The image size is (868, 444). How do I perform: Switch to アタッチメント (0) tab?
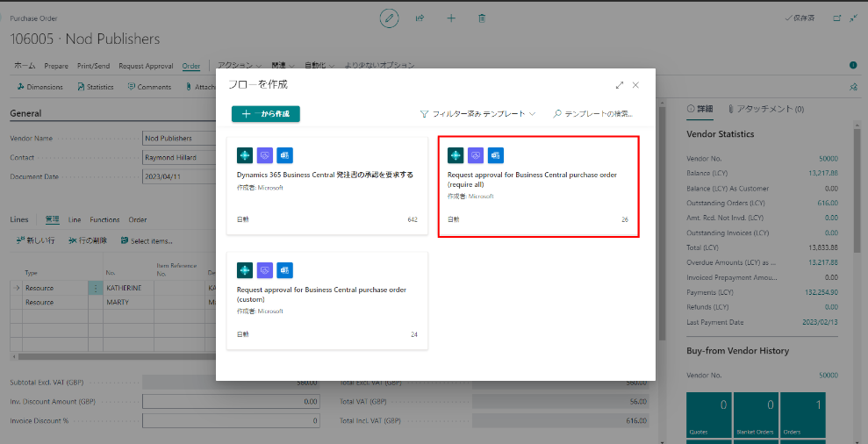766,109
